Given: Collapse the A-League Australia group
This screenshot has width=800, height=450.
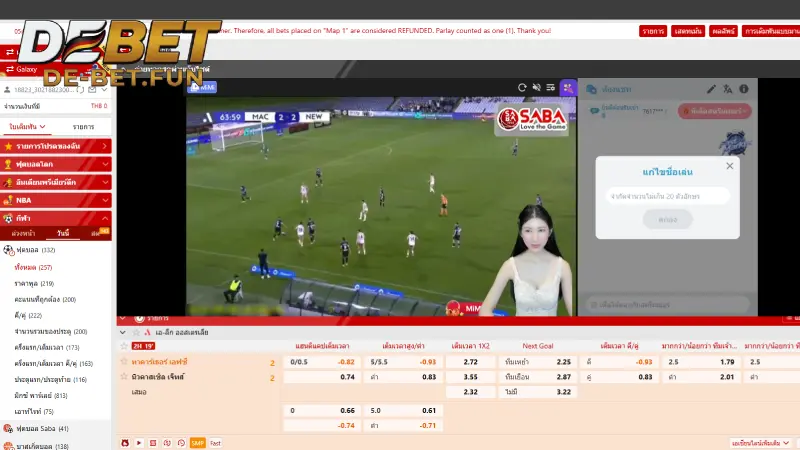Looking at the screenshot, I should tap(122, 333).
